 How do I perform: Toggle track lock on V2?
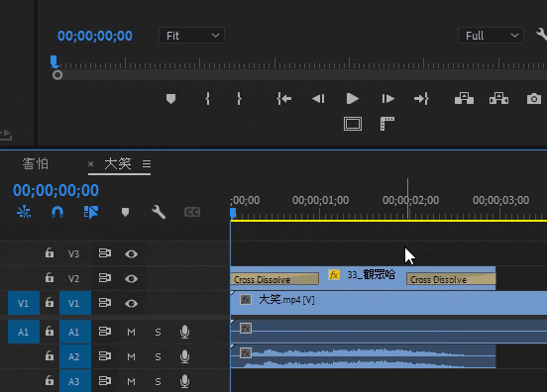[x=50, y=278]
